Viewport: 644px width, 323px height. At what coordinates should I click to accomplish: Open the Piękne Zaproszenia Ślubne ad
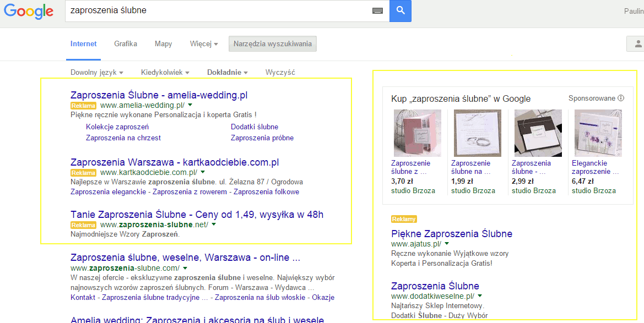click(452, 234)
